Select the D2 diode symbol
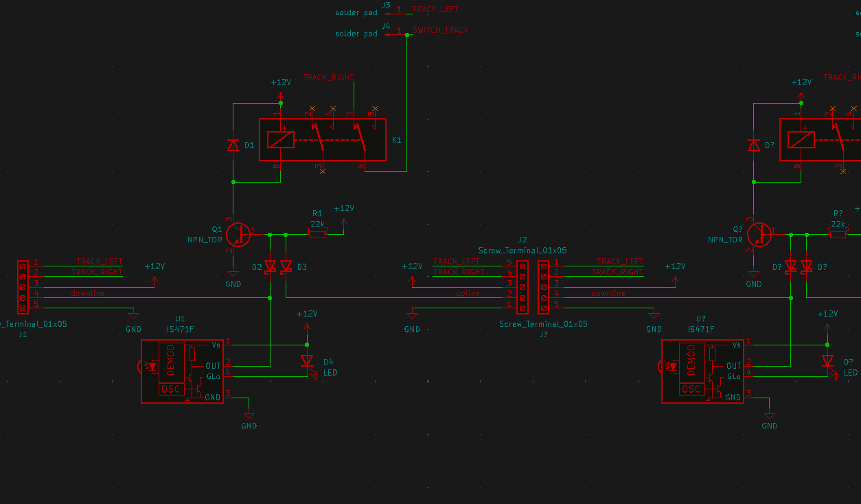 [x=270, y=266]
